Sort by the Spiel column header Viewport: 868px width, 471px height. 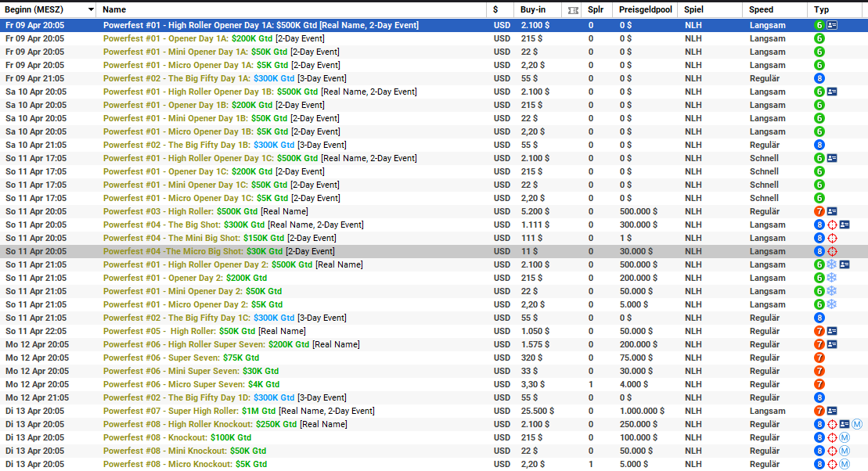(693, 10)
